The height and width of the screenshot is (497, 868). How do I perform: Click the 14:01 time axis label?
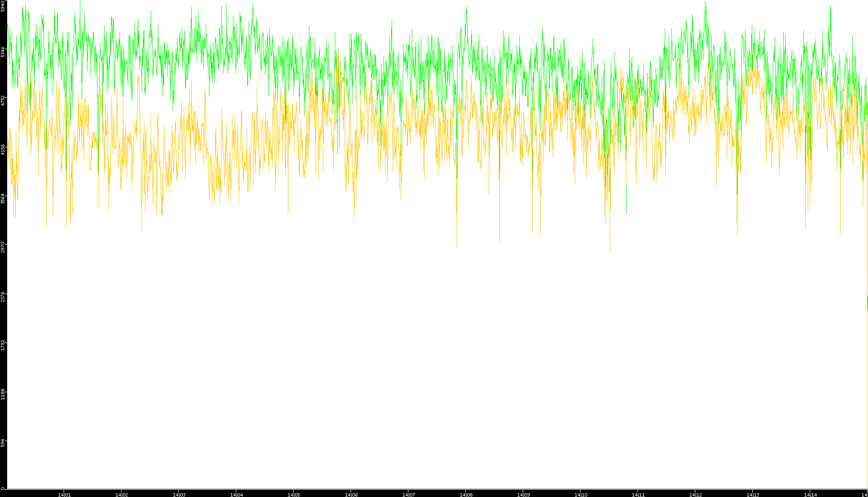tap(64, 495)
